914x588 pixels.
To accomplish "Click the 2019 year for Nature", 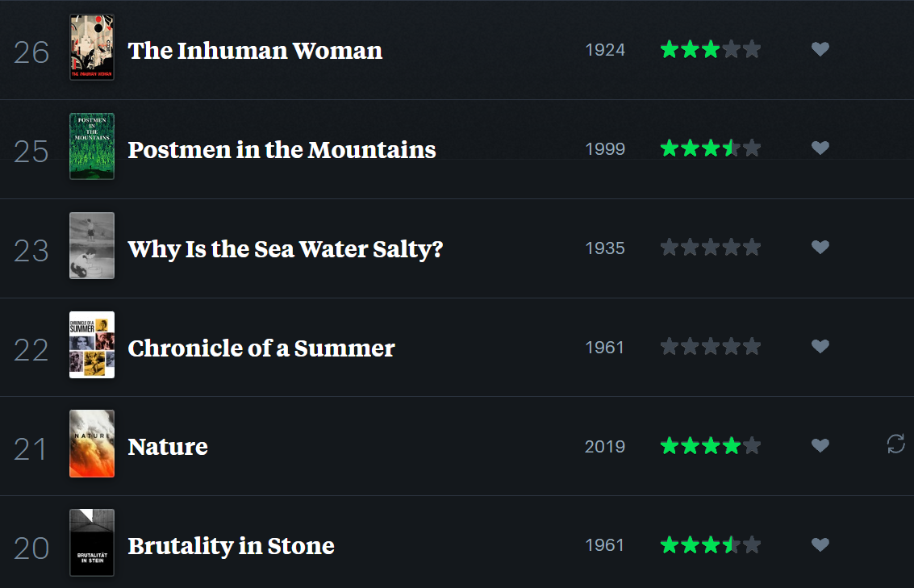I will (605, 447).
